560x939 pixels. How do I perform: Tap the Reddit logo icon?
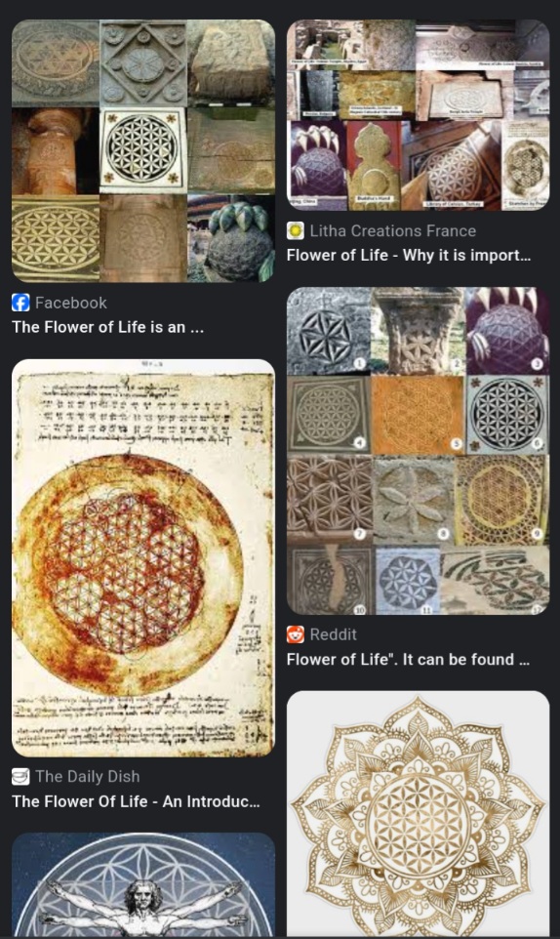(x=295, y=634)
